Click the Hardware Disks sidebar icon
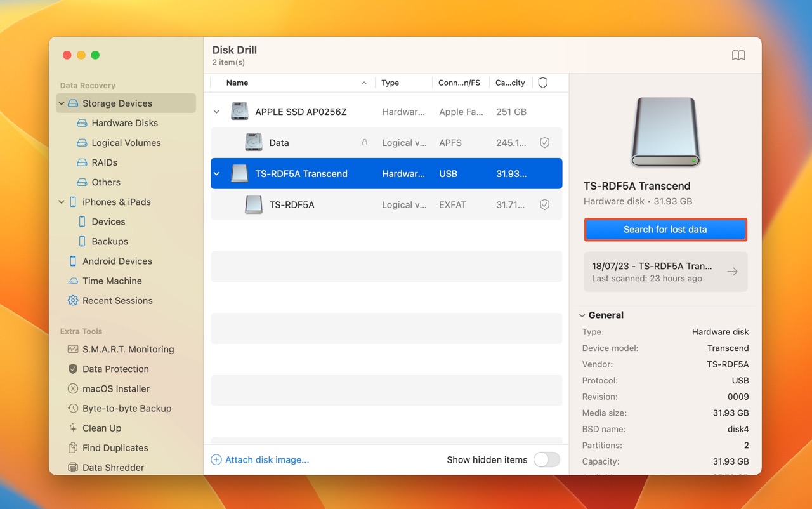Image resolution: width=812 pixels, height=509 pixels. (82, 123)
